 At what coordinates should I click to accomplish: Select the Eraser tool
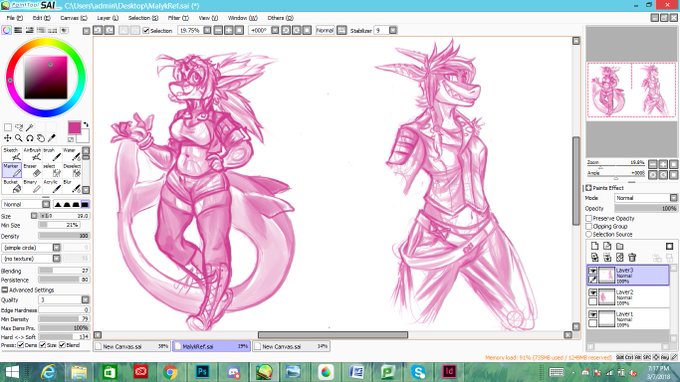pyautogui.click(x=32, y=170)
